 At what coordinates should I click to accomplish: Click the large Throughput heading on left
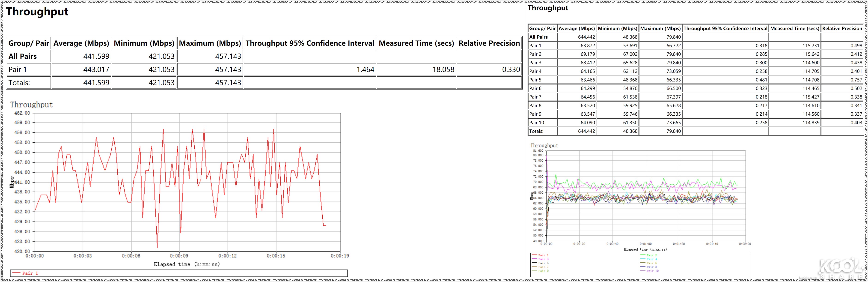(x=37, y=12)
